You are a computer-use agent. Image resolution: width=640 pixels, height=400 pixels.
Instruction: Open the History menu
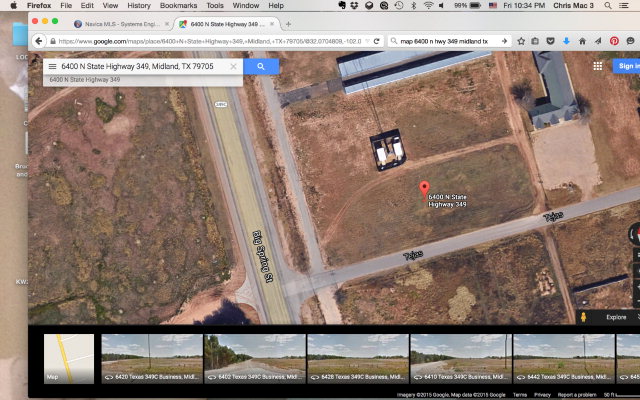[139, 6]
